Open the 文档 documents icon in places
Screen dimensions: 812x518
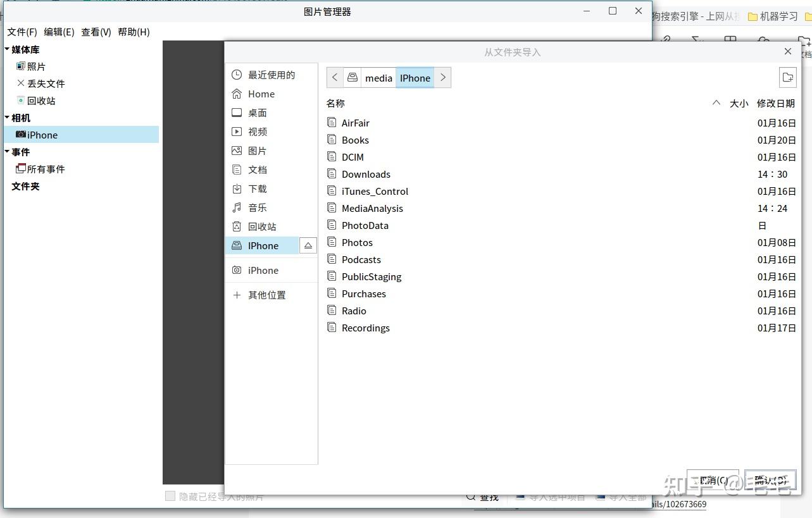click(237, 170)
